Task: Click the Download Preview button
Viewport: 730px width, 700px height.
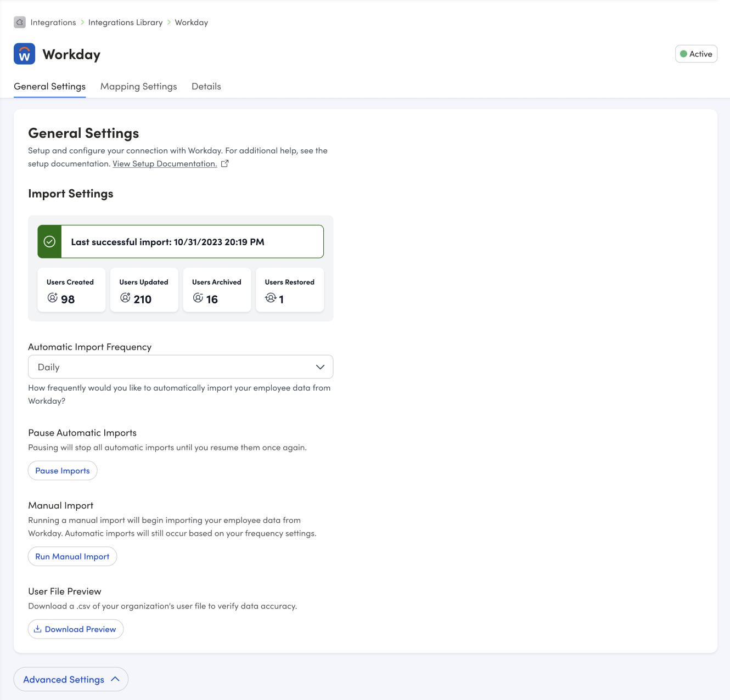Action: tap(76, 629)
